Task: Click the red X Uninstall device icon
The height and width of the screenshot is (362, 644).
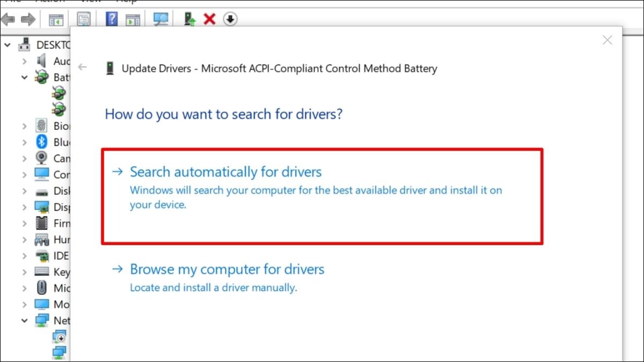Action: coord(209,20)
